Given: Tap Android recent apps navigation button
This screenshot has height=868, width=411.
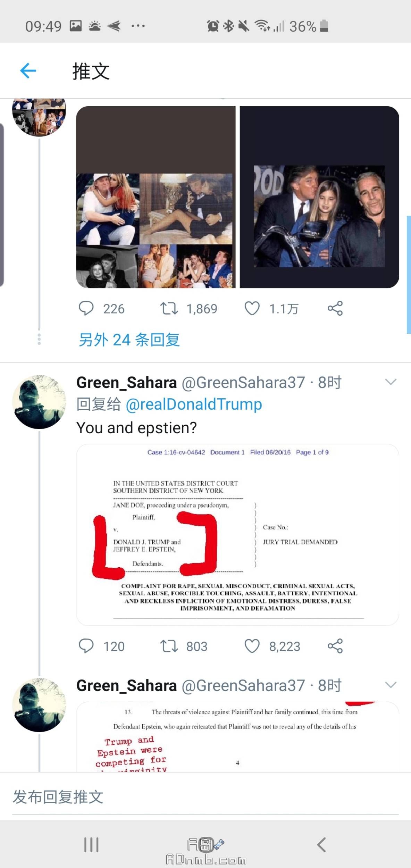Looking at the screenshot, I should pyautogui.click(x=91, y=844).
